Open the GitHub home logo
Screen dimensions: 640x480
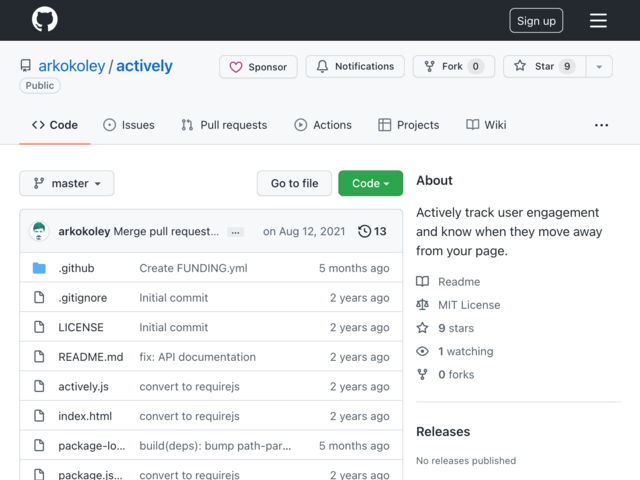click(44, 19)
